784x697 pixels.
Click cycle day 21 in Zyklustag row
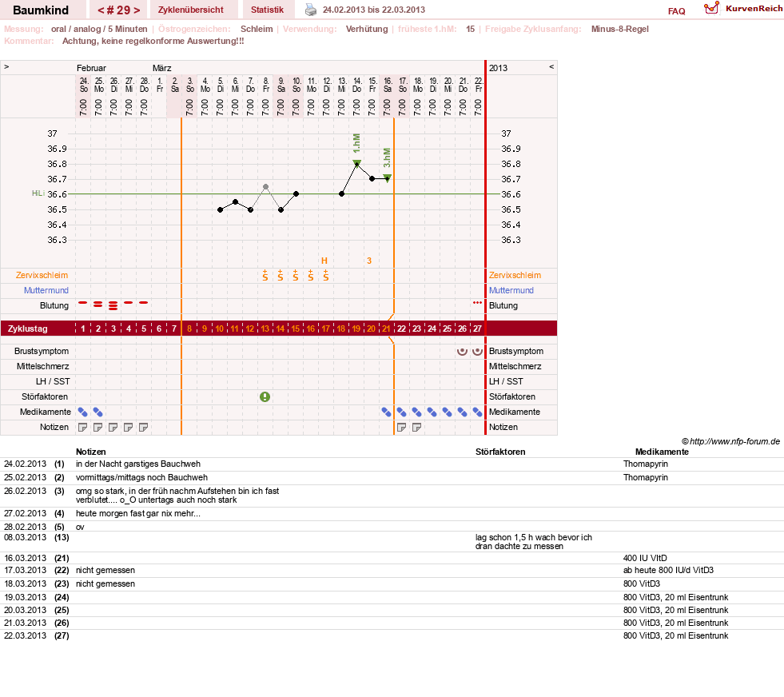pyautogui.click(x=387, y=329)
